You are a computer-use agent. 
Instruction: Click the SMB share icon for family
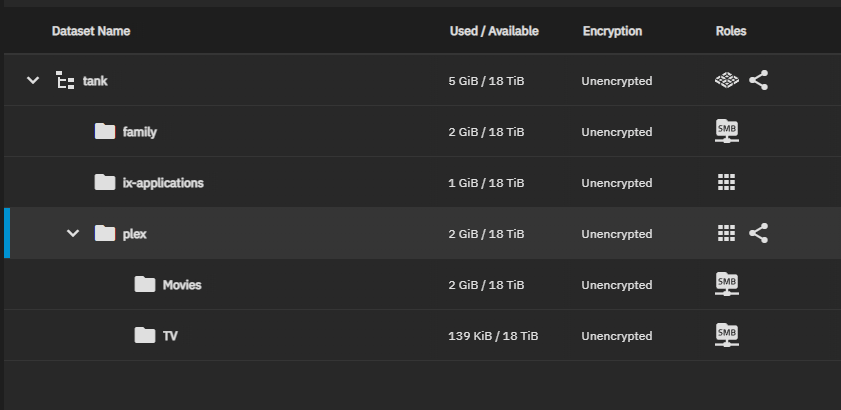pyautogui.click(x=727, y=131)
